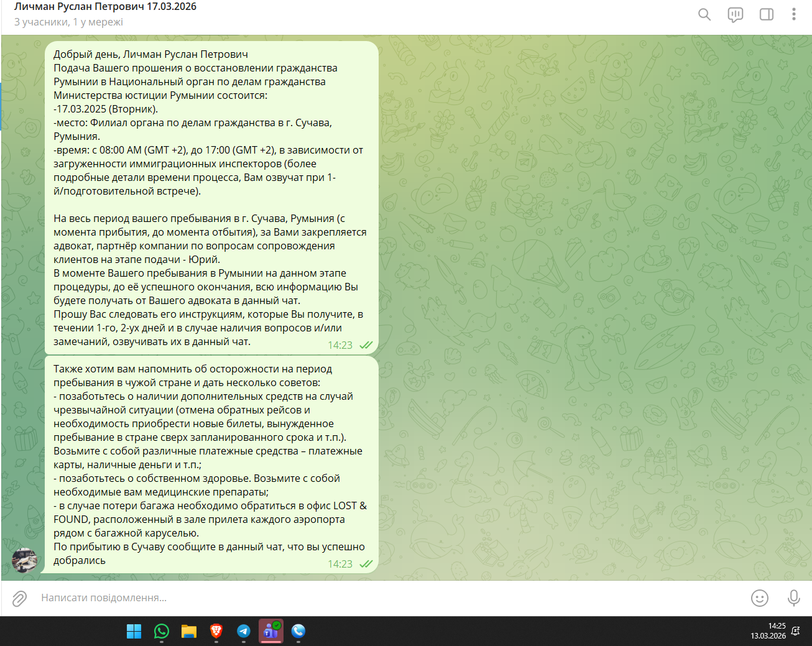Click the Windows Start button on taskbar

pos(134,631)
